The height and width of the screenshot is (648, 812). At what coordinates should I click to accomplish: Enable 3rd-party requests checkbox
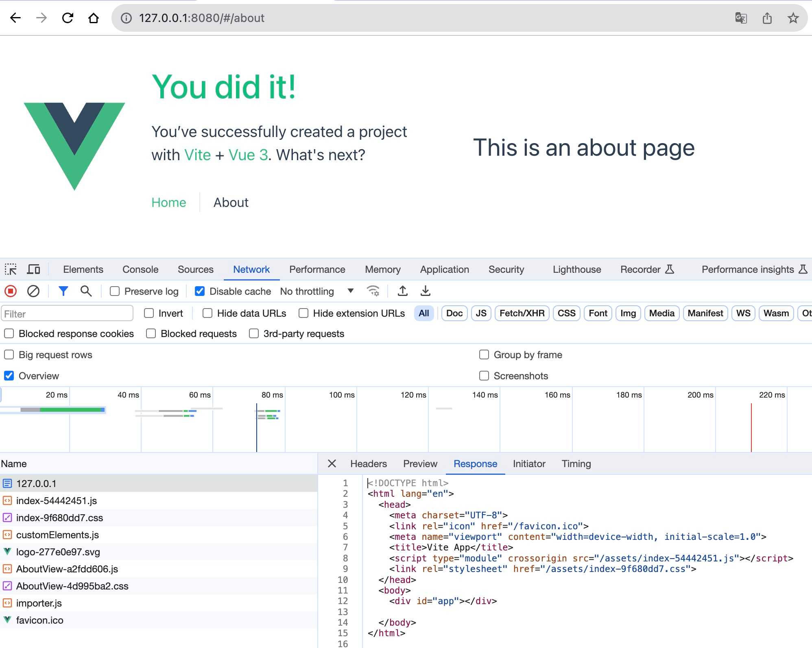click(x=254, y=333)
